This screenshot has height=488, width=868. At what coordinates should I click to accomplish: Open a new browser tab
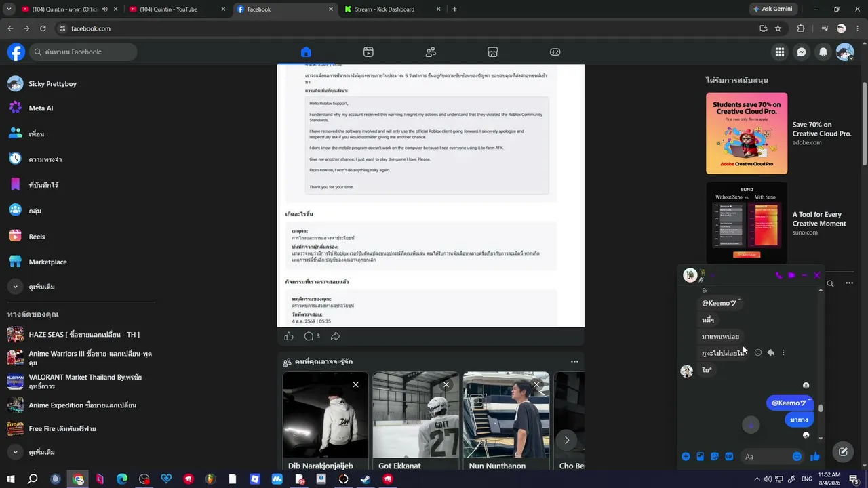[x=454, y=9]
